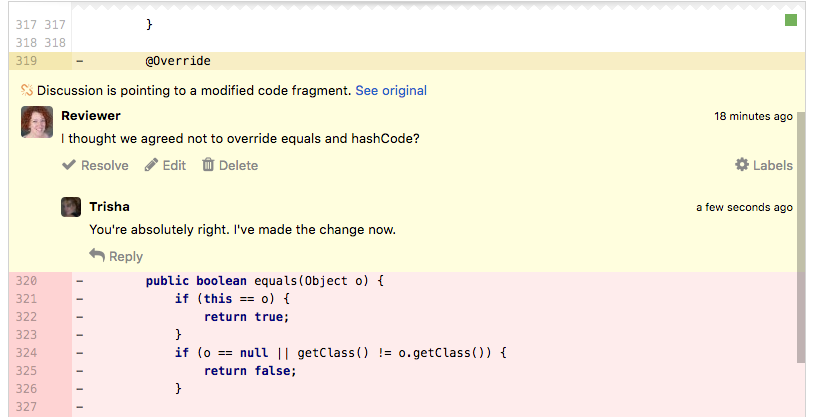Resolve the Reviewer's discussion comment

click(95, 165)
